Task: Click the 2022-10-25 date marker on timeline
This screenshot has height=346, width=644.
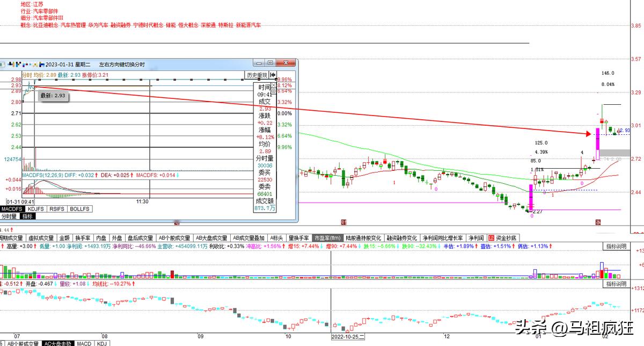Action: [348, 337]
